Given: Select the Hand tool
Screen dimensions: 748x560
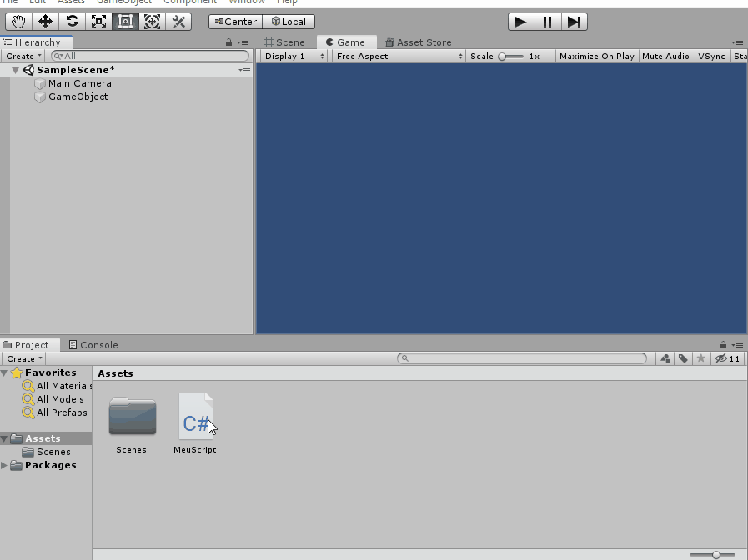Looking at the screenshot, I should click(18, 22).
